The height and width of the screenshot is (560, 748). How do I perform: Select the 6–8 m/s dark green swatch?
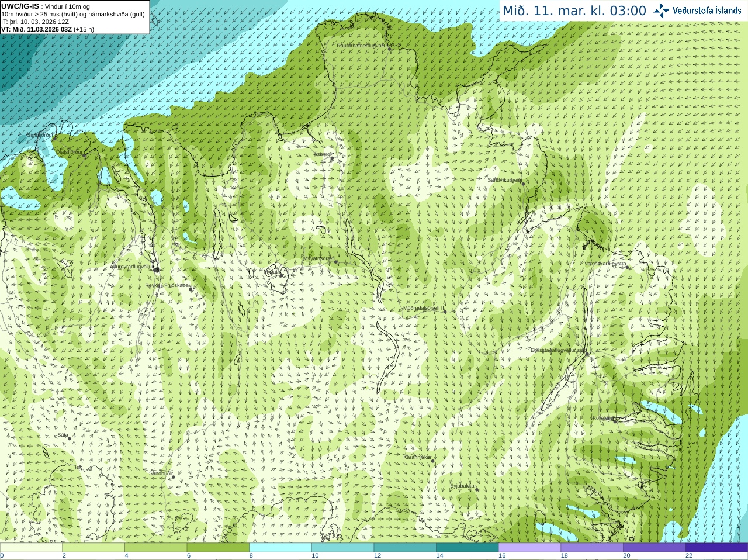(x=218, y=548)
